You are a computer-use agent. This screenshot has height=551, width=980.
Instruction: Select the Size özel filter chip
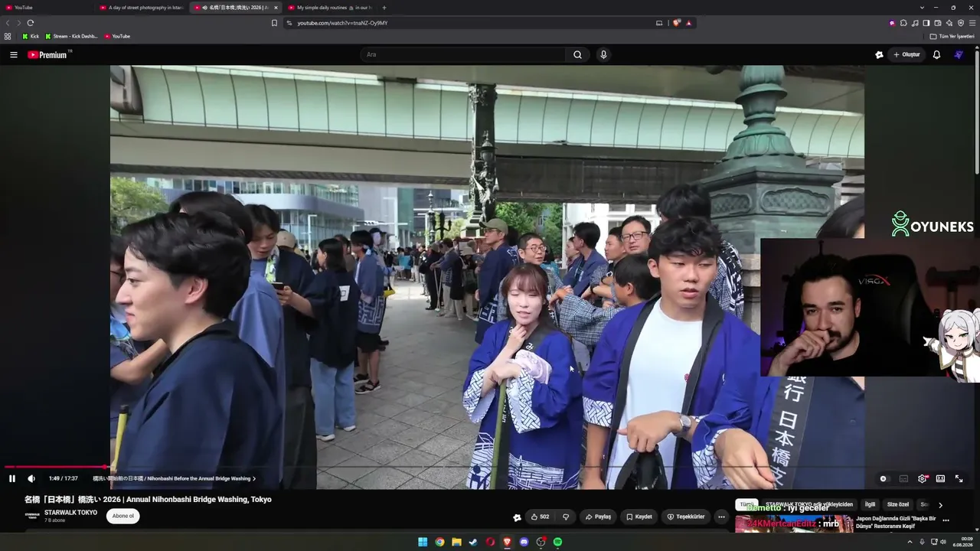pyautogui.click(x=898, y=504)
